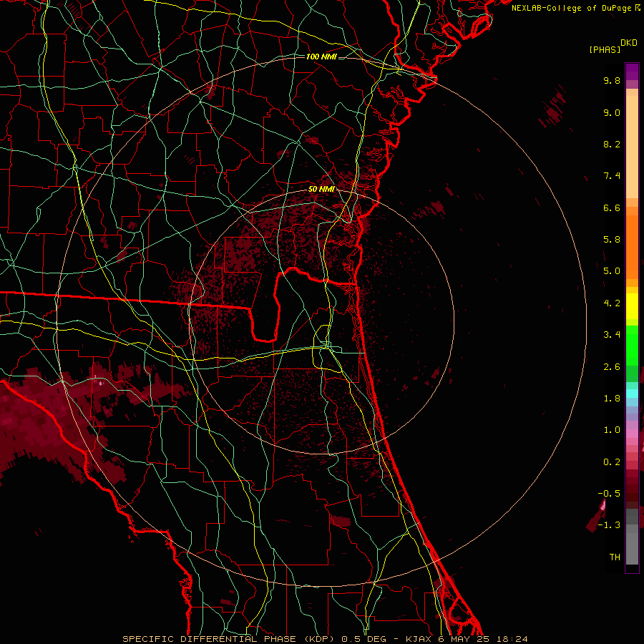The image size is (644, 644).
Task: Pick the pink segment of the color bar
Action: pyautogui.click(x=632, y=434)
